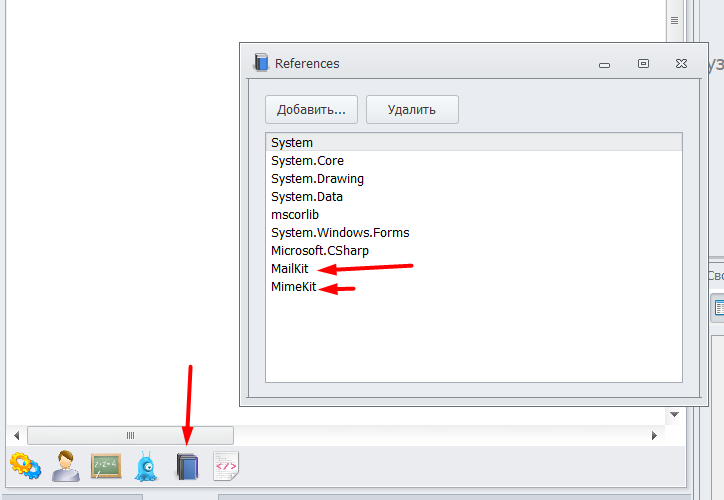This screenshot has width=724, height=500.
Task: Open the gears settings icon in bottom toolbar
Action: click(x=25, y=465)
